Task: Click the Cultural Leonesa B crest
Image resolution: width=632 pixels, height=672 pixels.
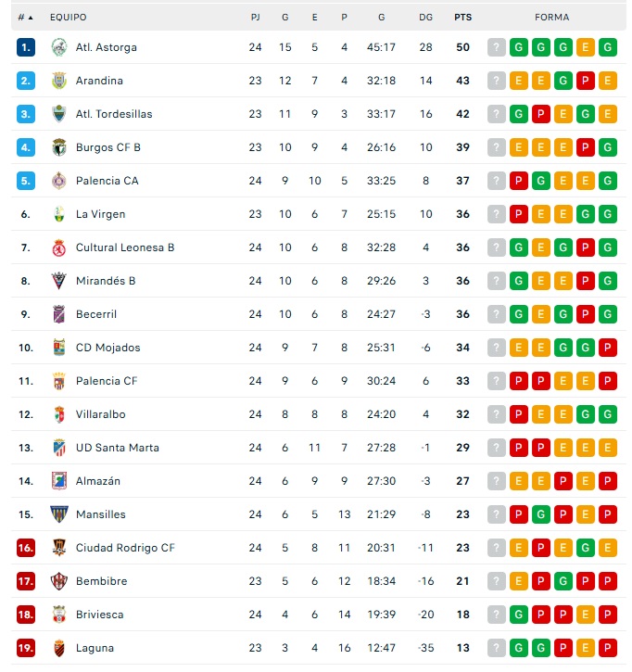Action: click(58, 247)
